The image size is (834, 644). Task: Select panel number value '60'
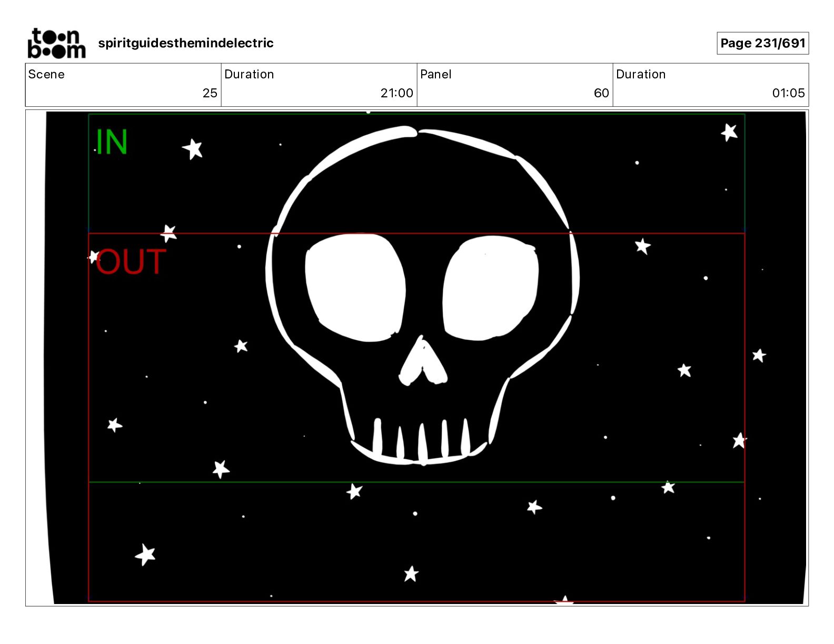[601, 93]
